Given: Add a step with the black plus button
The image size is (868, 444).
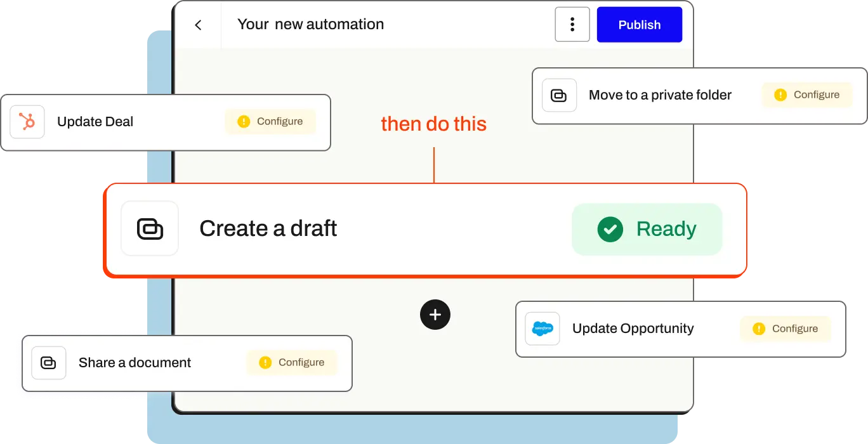Looking at the screenshot, I should pos(435,315).
